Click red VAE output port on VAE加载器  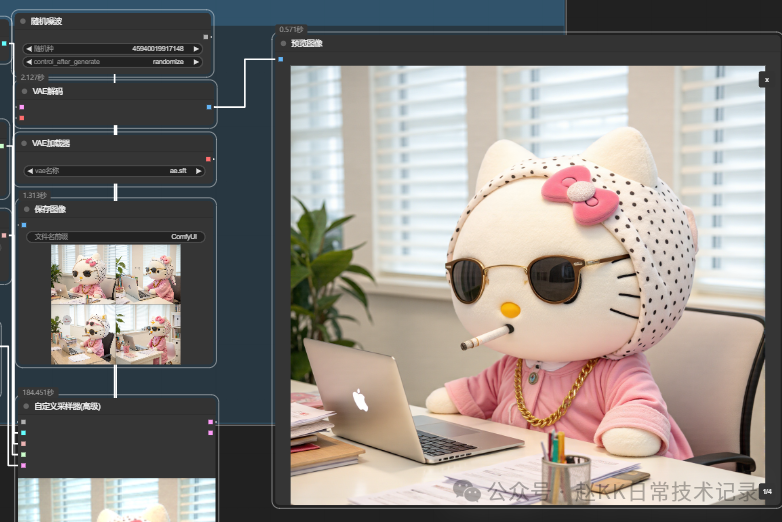pos(208,159)
